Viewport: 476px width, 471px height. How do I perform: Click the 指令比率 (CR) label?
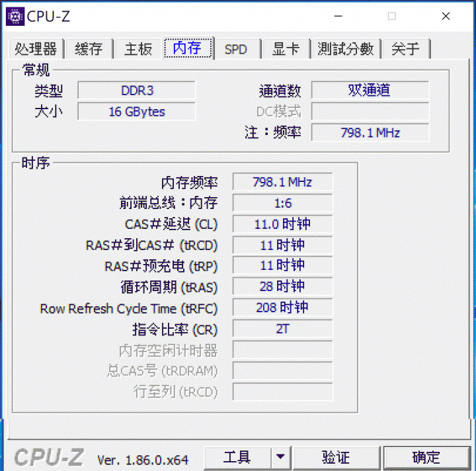click(175, 329)
